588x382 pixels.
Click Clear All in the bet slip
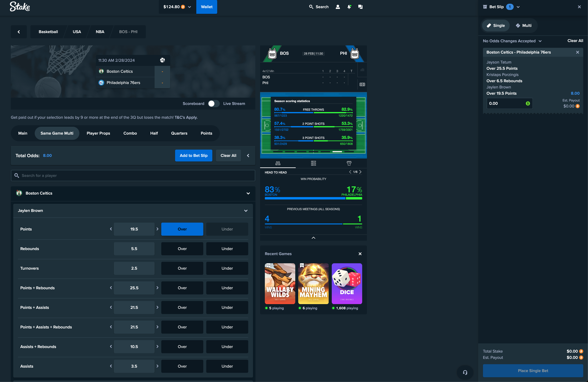(575, 41)
